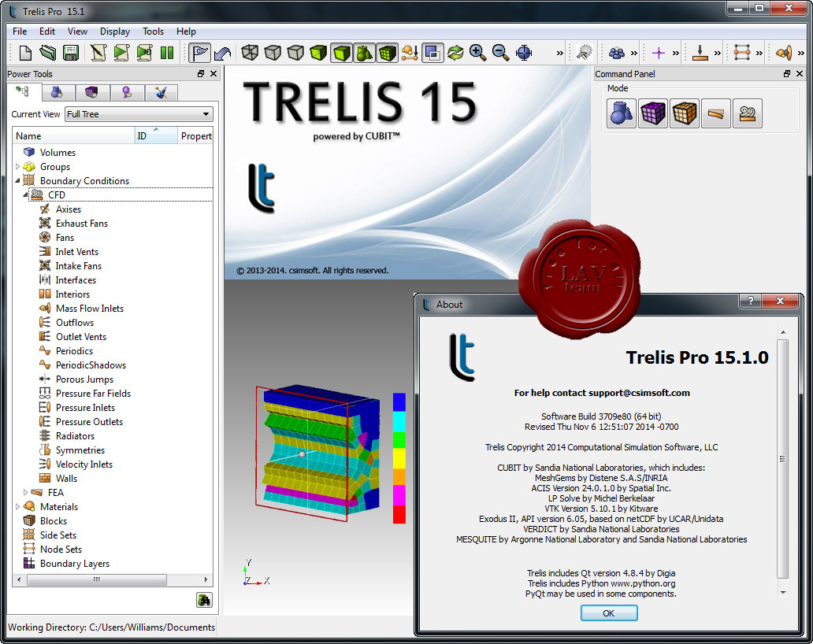Click OK in the About dialog
The width and height of the screenshot is (813, 644).
tap(609, 613)
